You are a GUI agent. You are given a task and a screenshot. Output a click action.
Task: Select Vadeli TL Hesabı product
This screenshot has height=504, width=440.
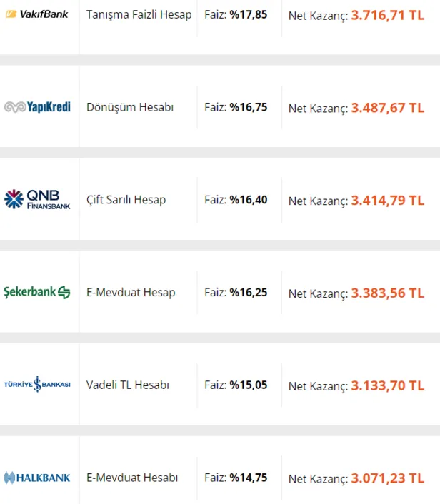128,385
